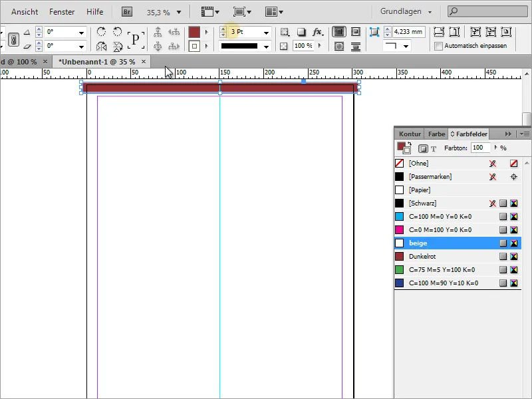Open the fx effects menu icon
This screenshot has height=399, width=532.
point(318,32)
